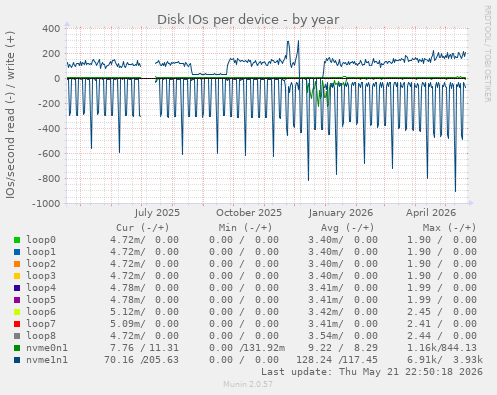Select the loop8 legend label
The height and width of the screenshot is (395, 497).
(41, 336)
